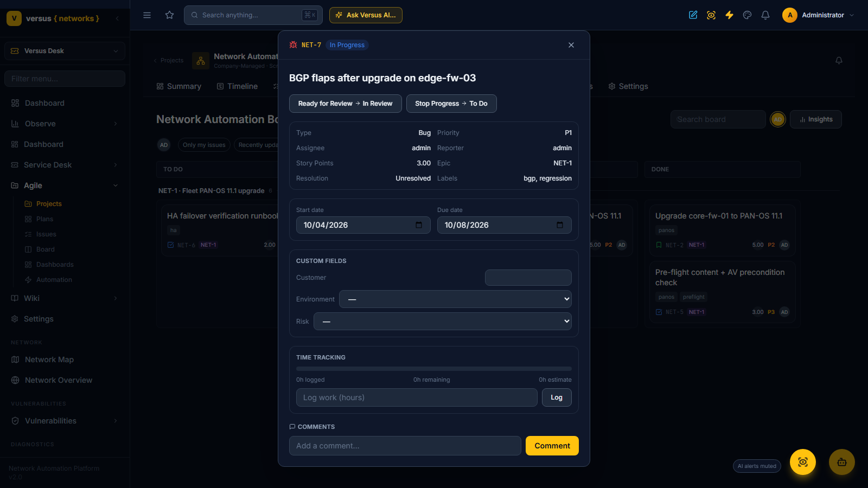Click the lightning bolt quick actions icon

730,15
